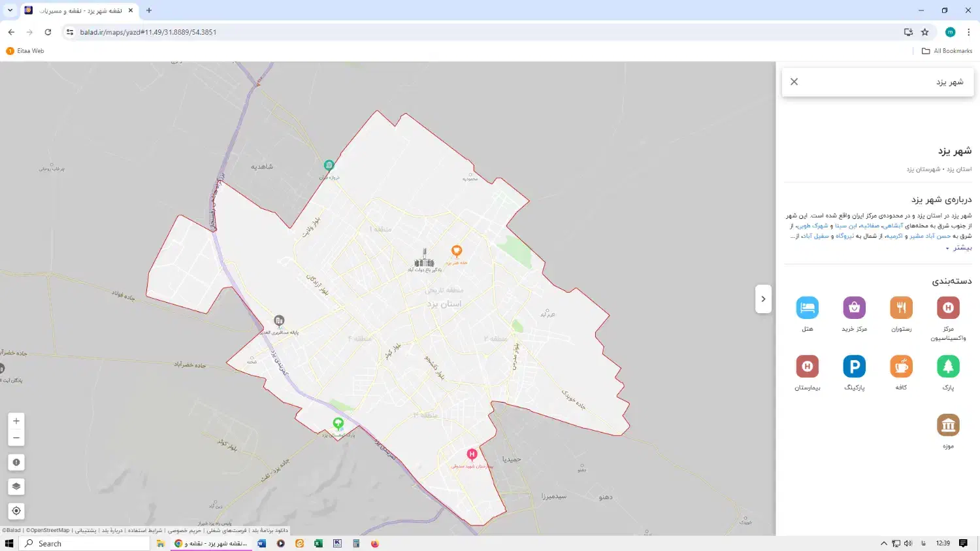Click the مرکز واکسیناسیون category icon
Viewport: 980px width, 551px height.
point(948,307)
